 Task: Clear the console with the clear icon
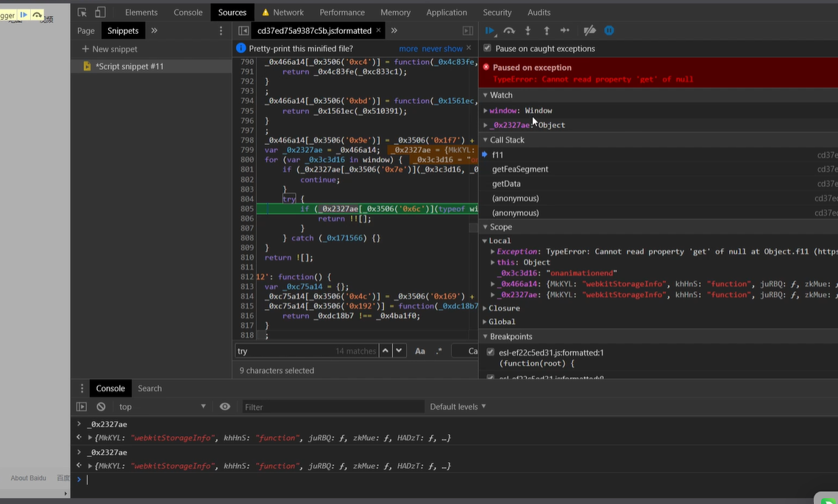[x=101, y=407]
